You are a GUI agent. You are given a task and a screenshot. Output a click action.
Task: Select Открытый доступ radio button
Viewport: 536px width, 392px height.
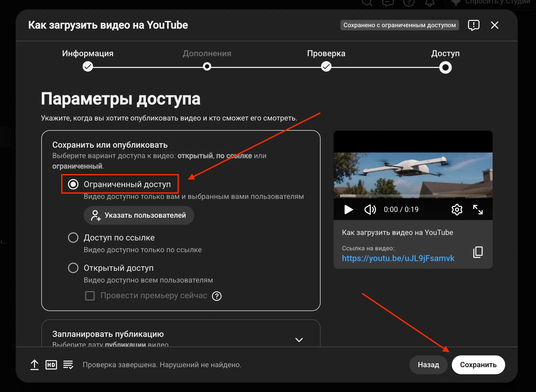pos(73,268)
